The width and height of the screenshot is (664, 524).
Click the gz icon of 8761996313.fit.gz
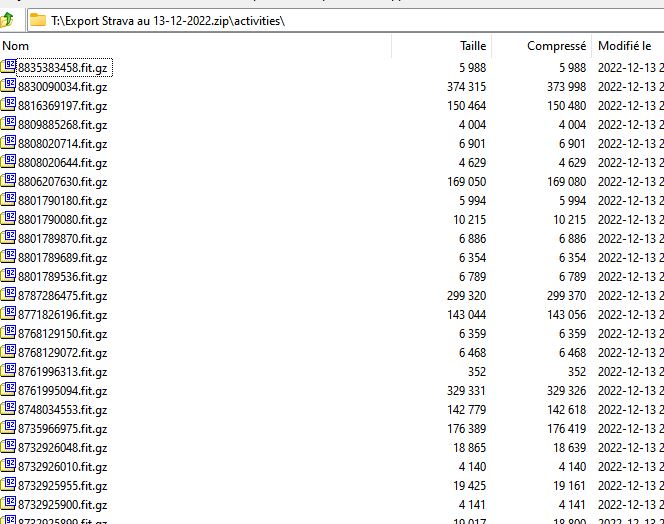click(8, 371)
